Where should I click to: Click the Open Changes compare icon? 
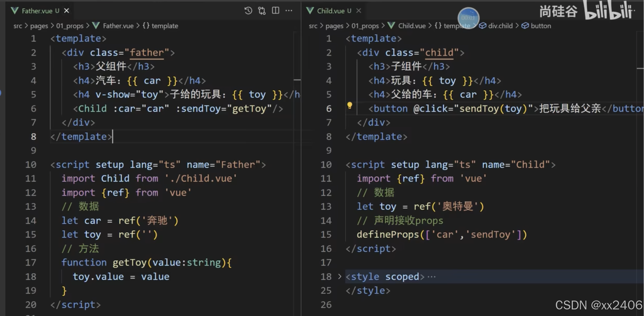[x=261, y=10]
